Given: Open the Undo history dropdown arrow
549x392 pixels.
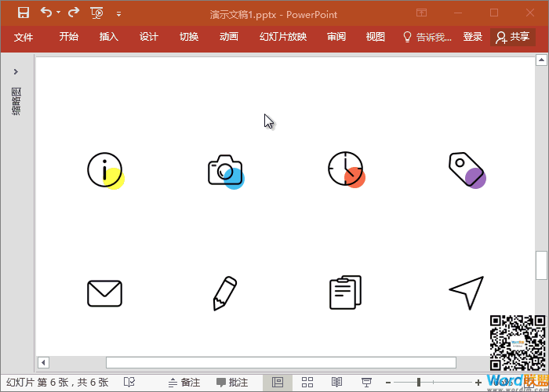Looking at the screenshot, I should [x=59, y=13].
